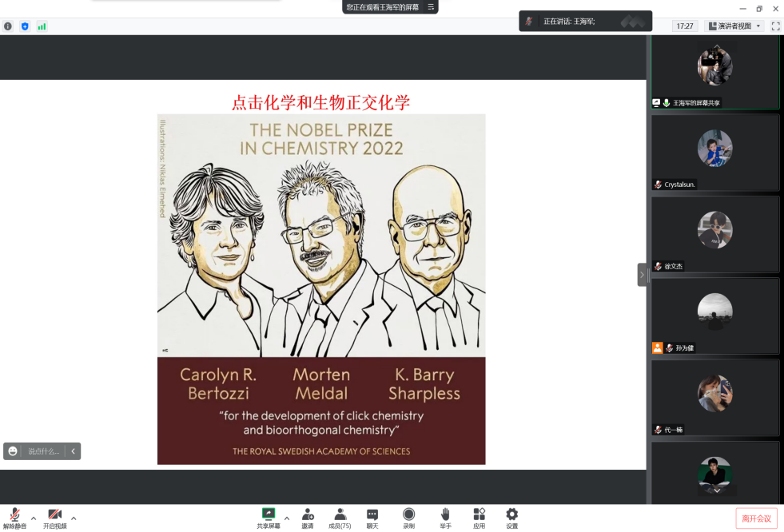The width and height of the screenshot is (784, 532).
Task: Open meeting settings (设置) gear
Action: [511, 515]
